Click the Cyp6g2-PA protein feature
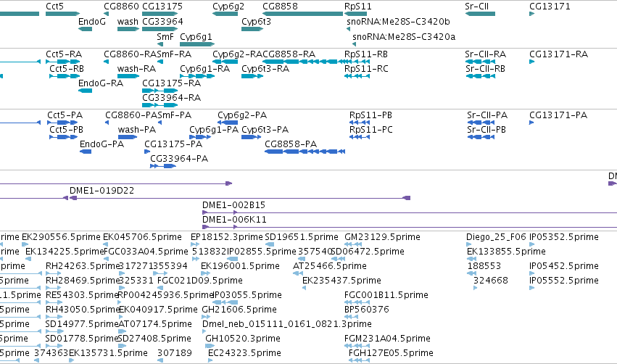 (x=228, y=123)
